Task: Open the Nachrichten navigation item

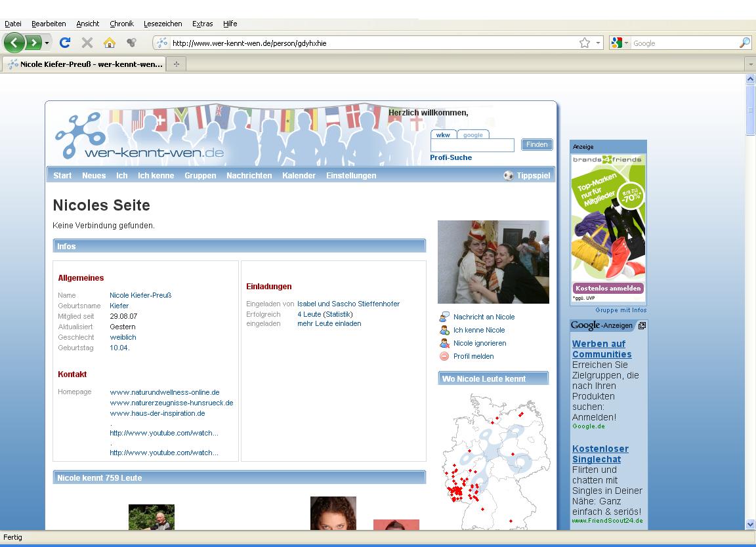Action: [249, 176]
